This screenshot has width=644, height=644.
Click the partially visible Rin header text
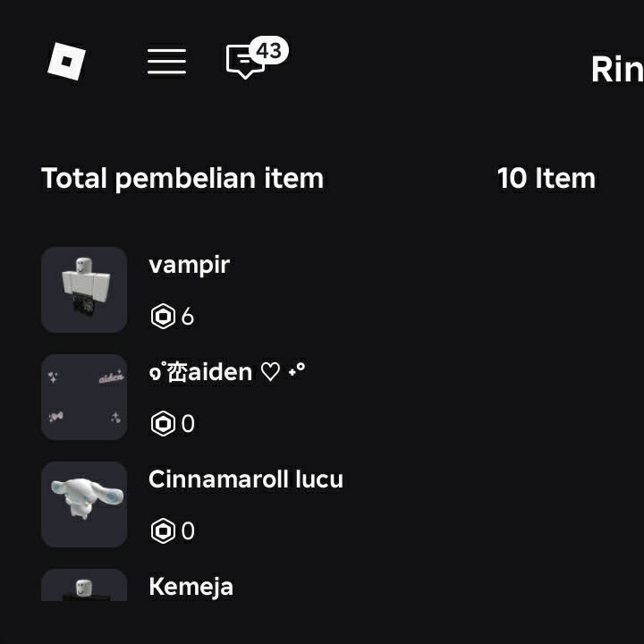pyautogui.click(x=617, y=70)
